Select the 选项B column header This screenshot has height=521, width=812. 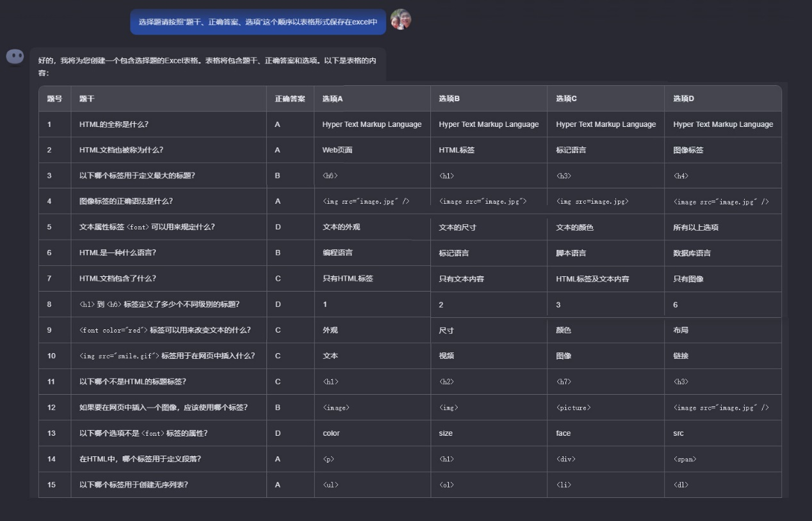pos(450,99)
